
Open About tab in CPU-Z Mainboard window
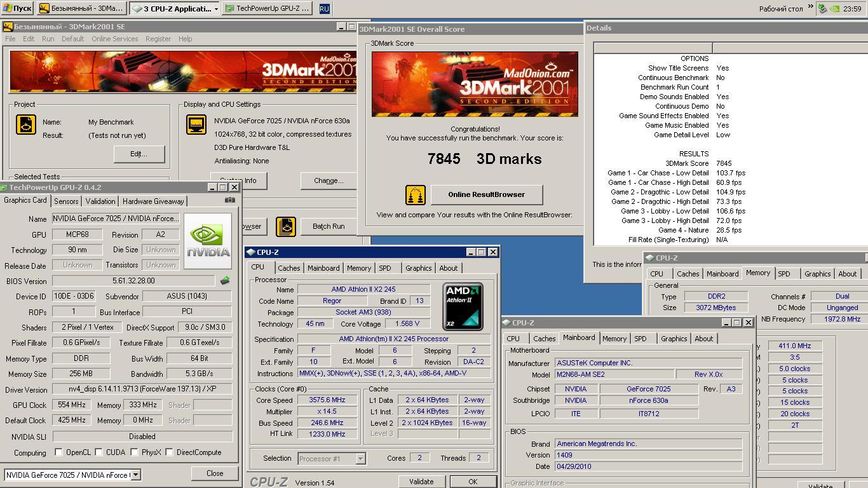point(704,339)
